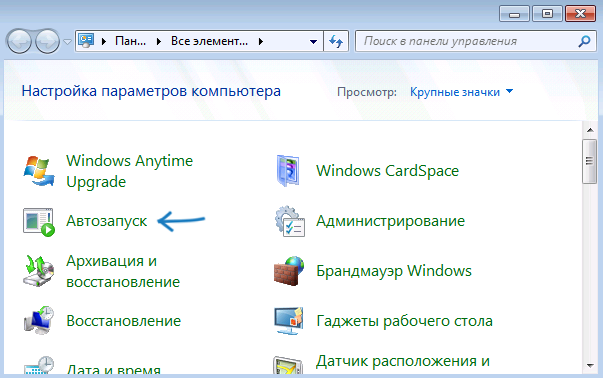Click the Windows CardSpace icon
Viewport: 603px width, 378px height.
(x=288, y=171)
